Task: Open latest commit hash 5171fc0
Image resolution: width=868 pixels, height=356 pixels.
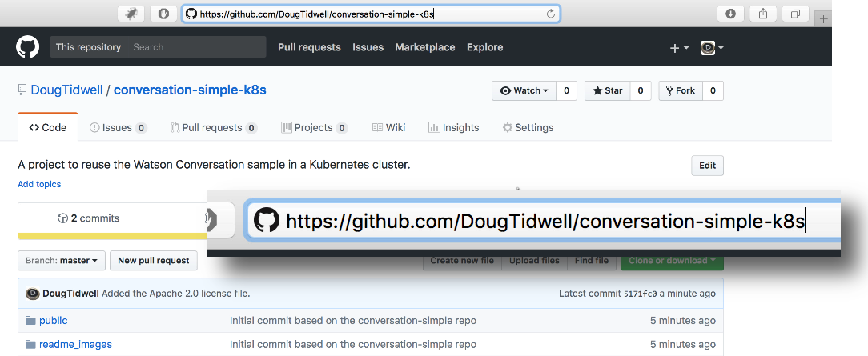Action: [x=640, y=294]
